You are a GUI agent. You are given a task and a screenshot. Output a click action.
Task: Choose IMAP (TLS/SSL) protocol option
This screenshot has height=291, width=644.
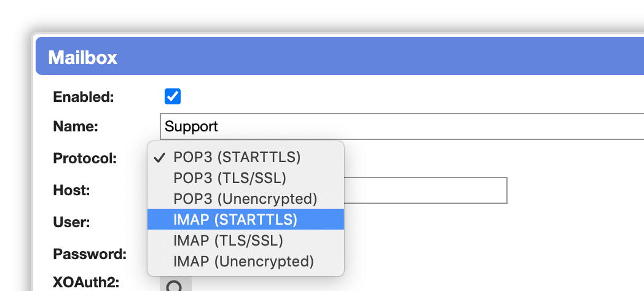click(x=246, y=241)
